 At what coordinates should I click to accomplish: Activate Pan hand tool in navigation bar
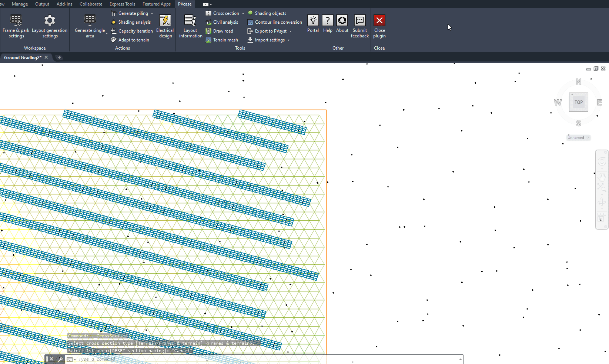tap(602, 177)
